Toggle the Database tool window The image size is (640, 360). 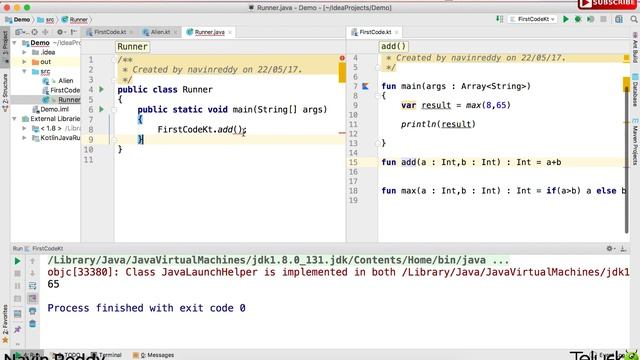coord(635,90)
